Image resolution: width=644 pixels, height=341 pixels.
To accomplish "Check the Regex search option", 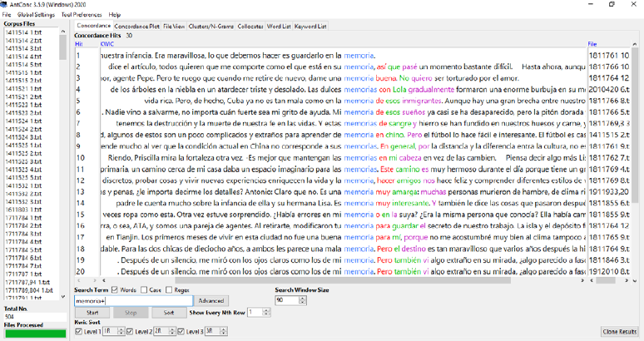I will pyautogui.click(x=167, y=290).
